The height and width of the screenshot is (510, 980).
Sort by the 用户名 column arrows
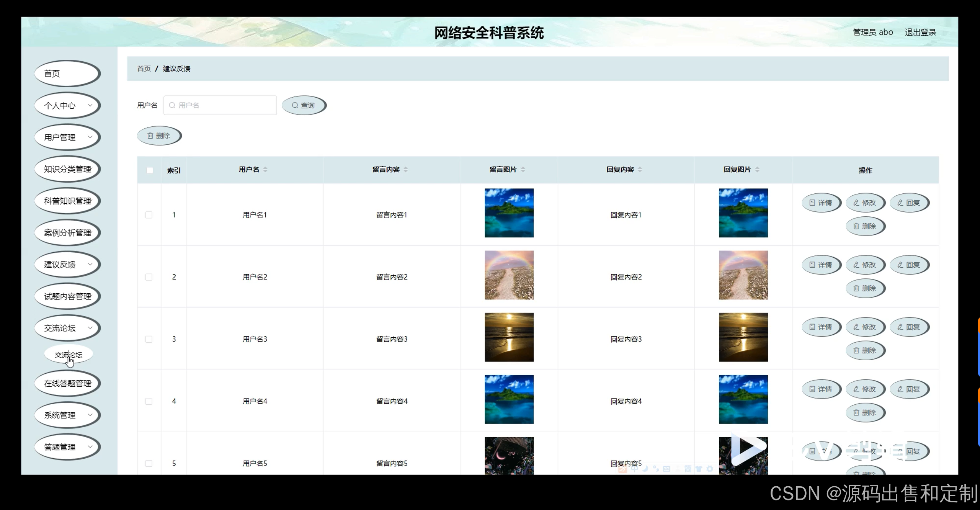click(x=265, y=170)
